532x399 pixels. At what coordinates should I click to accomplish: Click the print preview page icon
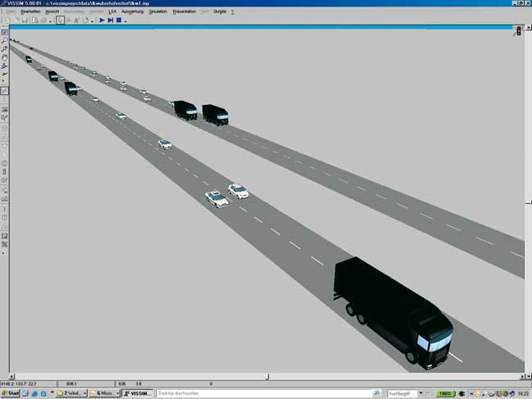[35, 20]
